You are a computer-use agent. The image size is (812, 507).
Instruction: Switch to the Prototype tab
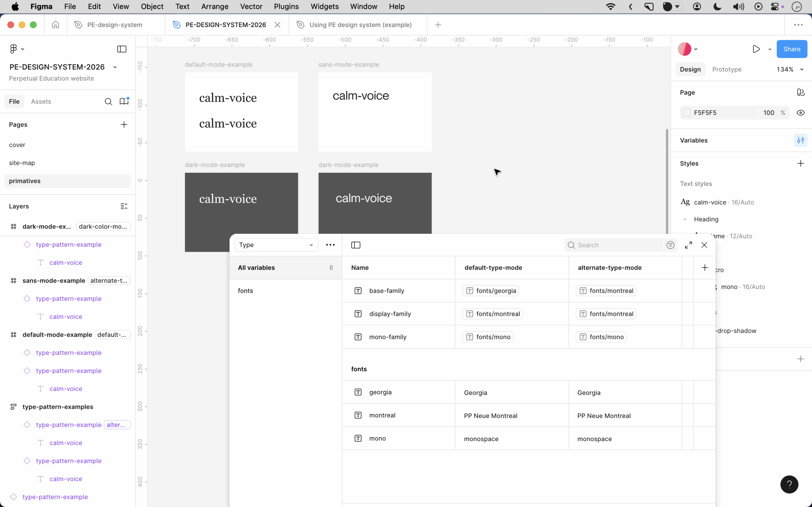[726, 69]
